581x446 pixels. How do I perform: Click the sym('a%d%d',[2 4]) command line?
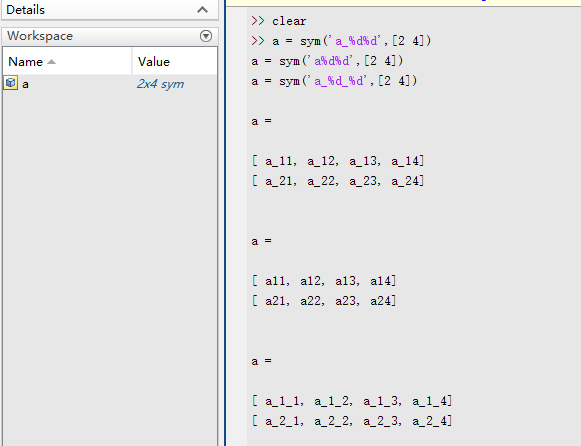click(x=327, y=61)
